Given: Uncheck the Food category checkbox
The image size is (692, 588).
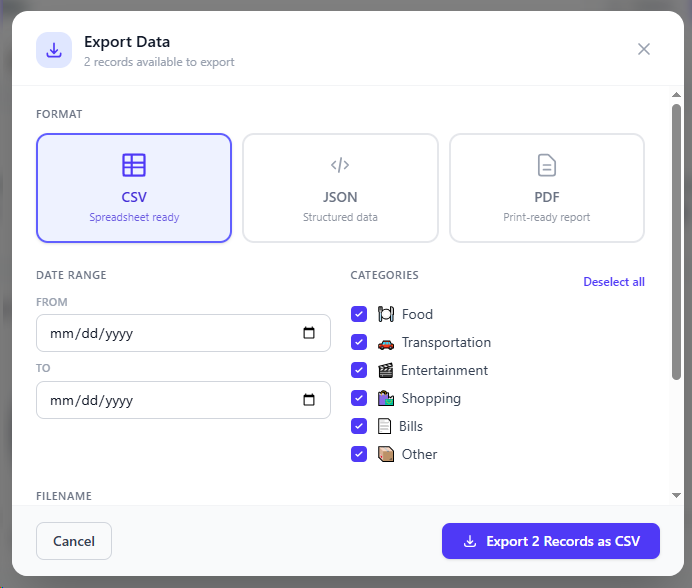Looking at the screenshot, I should [359, 314].
